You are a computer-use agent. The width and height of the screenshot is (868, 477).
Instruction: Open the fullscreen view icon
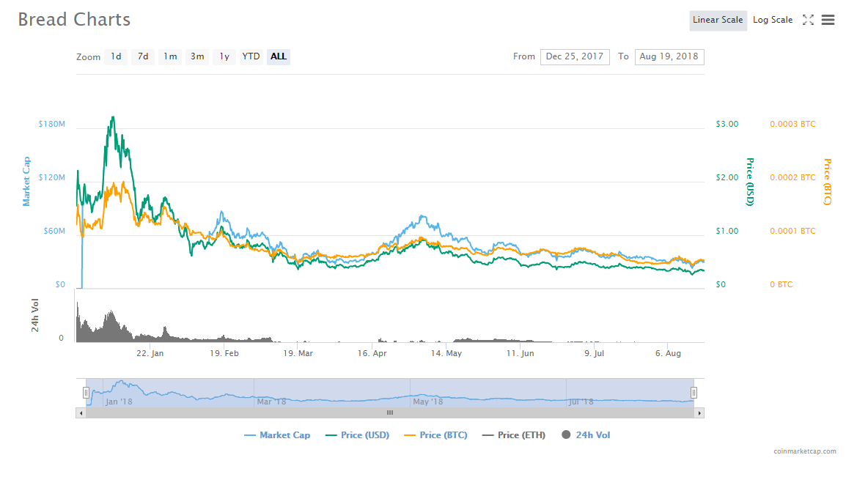pyautogui.click(x=808, y=20)
